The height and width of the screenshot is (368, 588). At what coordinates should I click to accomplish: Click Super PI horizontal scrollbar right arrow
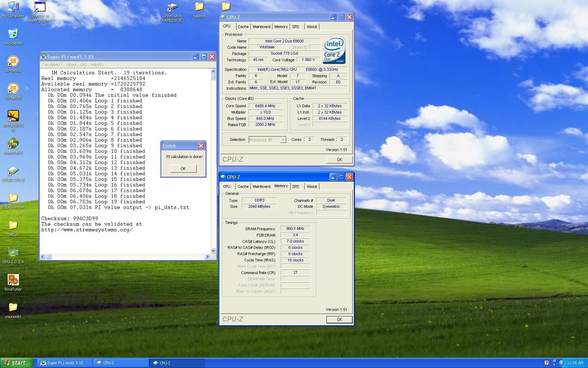click(207, 257)
